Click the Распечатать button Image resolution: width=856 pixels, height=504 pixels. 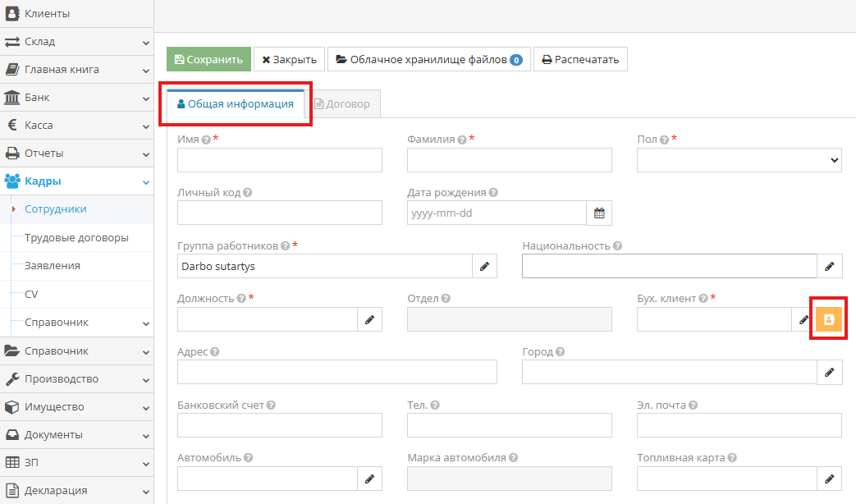[x=580, y=59]
